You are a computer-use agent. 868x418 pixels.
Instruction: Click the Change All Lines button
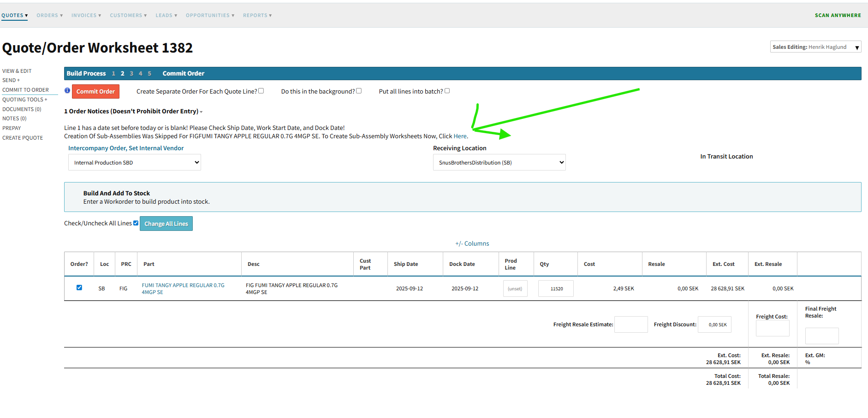point(166,224)
